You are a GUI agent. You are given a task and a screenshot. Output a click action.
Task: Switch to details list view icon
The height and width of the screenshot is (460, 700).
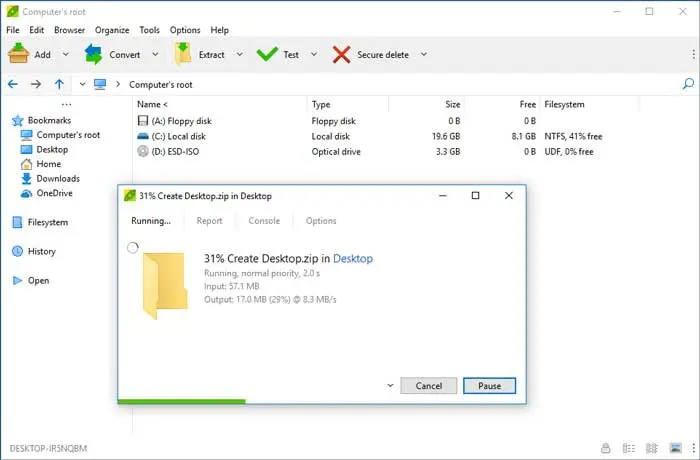pos(629,447)
